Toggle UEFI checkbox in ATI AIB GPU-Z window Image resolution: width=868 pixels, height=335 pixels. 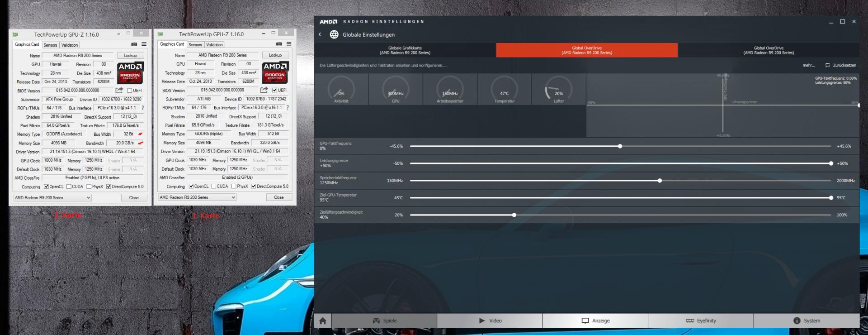tap(274, 90)
